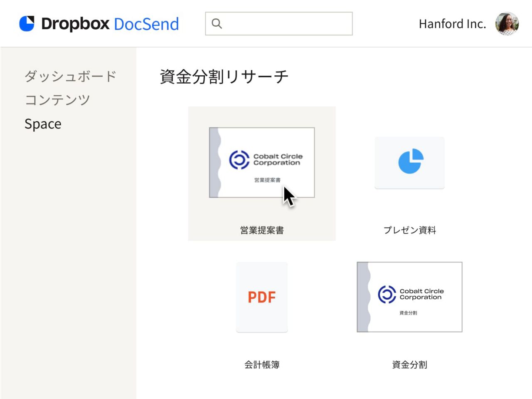
Task: Click the Cobalt Circle logo in the 営業提案書 preview
Action: tap(239, 160)
